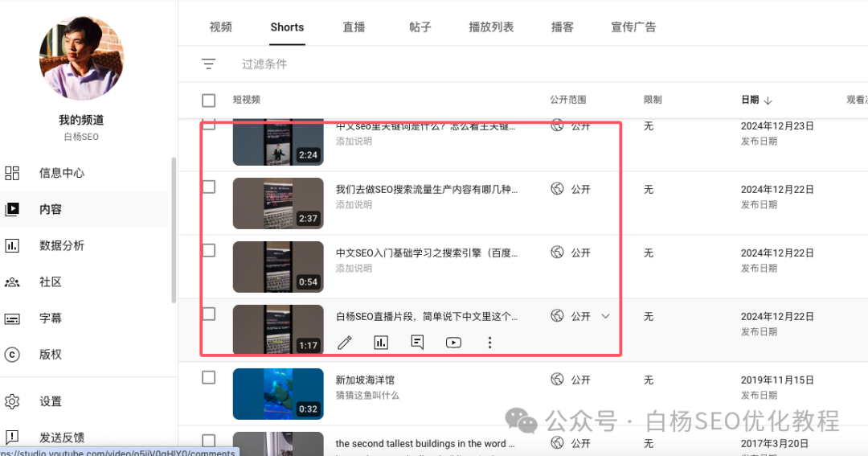868x456 pixels.
Task: Open the 1:17 video thumbnail
Action: (278, 330)
